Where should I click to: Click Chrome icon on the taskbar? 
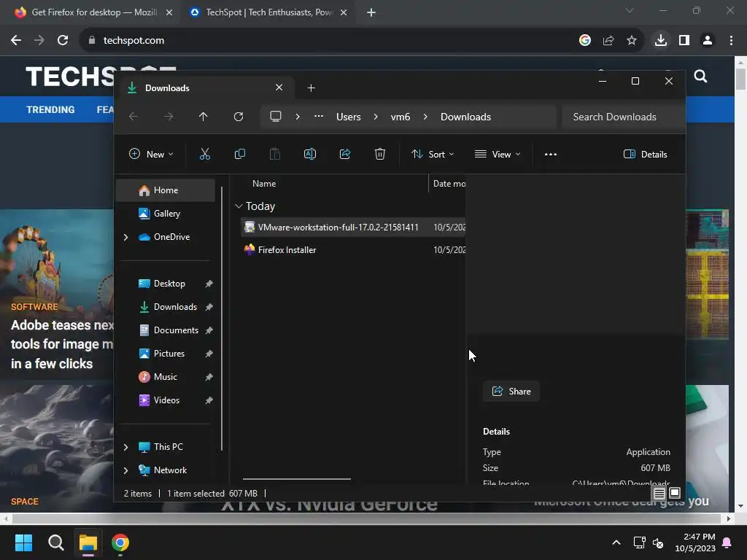(x=120, y=542)
